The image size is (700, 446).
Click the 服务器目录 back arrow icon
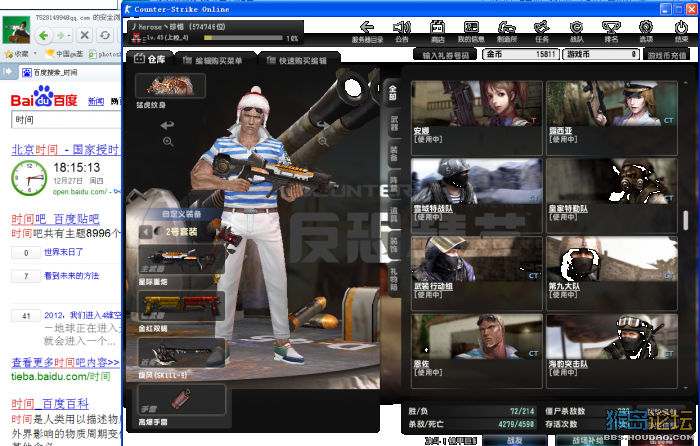[367, 28]
